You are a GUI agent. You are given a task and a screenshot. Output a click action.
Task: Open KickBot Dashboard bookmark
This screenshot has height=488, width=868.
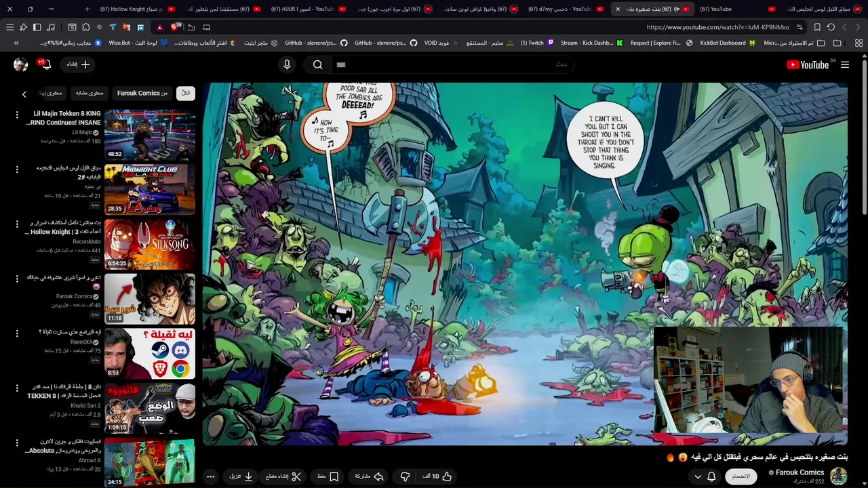(x=728, y=43)
